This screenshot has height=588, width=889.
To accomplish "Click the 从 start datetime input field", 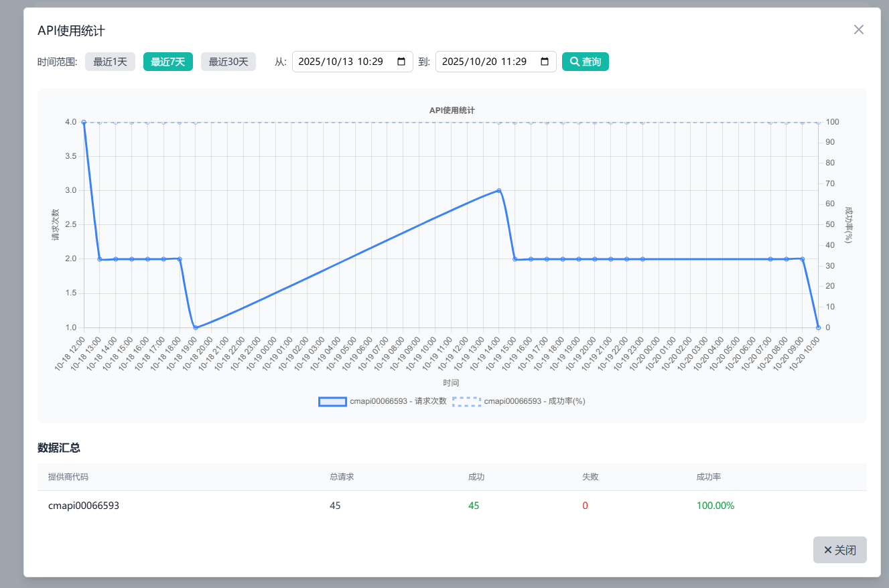I will click(342, 62).
